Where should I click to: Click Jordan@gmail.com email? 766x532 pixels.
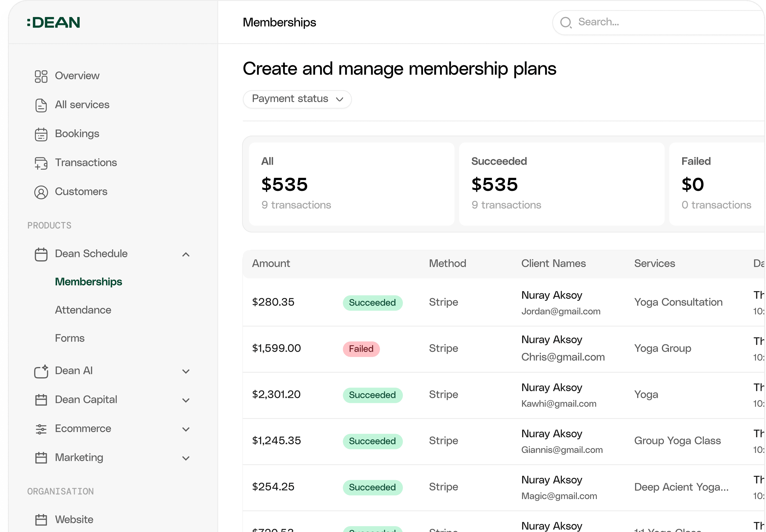pos(561,311)
